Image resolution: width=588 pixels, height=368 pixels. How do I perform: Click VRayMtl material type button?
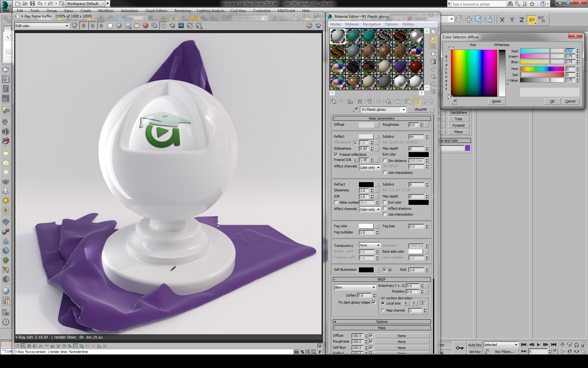click(x=420, y=109)
